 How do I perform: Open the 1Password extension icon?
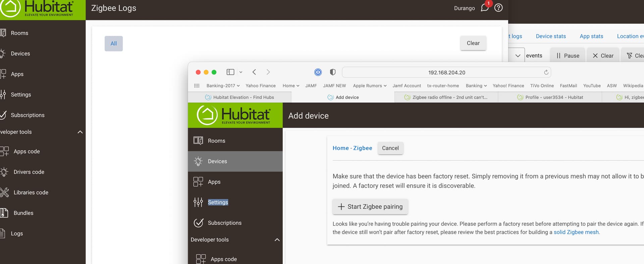[x=318, y=72]
